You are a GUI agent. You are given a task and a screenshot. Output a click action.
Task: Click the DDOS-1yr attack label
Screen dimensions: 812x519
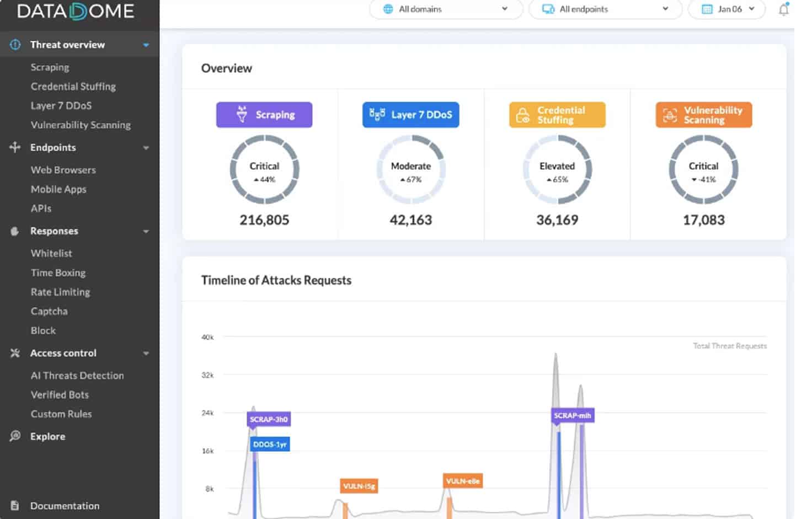(269, 444)
